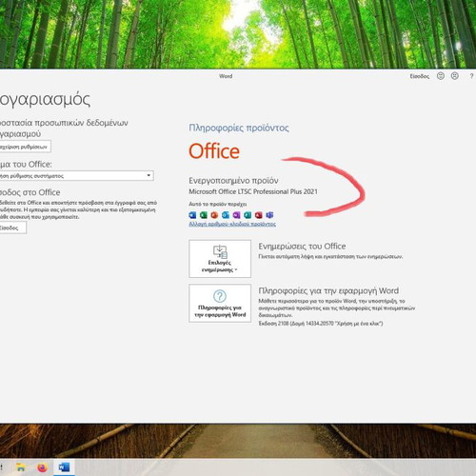Click the blue Outlook icon in product list

coord(226,215)
